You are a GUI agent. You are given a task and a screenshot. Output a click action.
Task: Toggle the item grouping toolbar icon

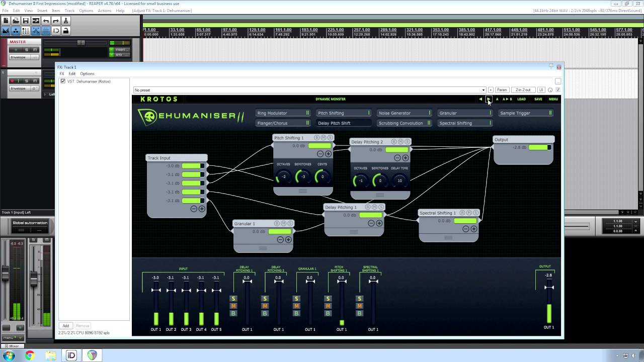coord(16,31)
